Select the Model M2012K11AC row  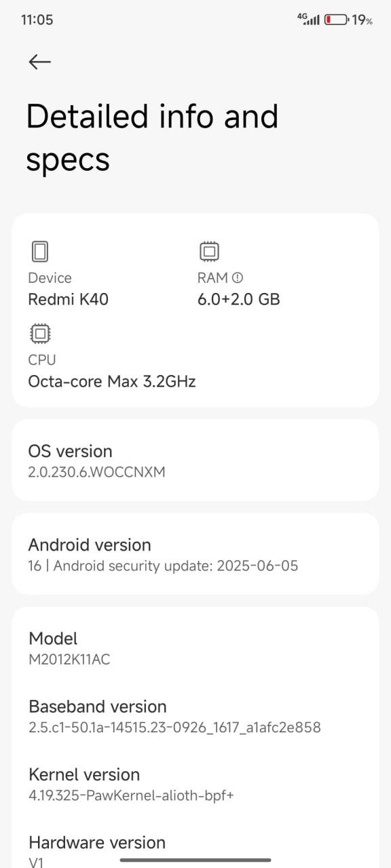[195, 648]
